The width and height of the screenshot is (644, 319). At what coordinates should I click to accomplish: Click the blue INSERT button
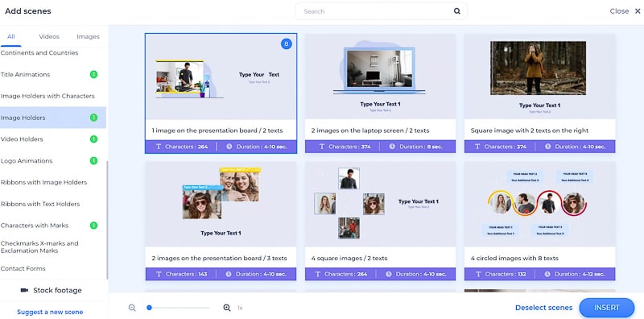coord(607,308)
